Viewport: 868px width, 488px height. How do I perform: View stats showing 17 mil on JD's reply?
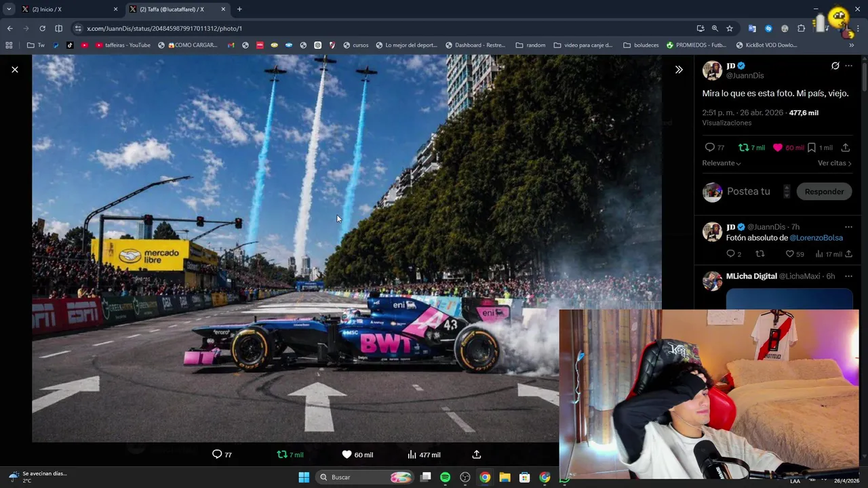pos(819,254)
